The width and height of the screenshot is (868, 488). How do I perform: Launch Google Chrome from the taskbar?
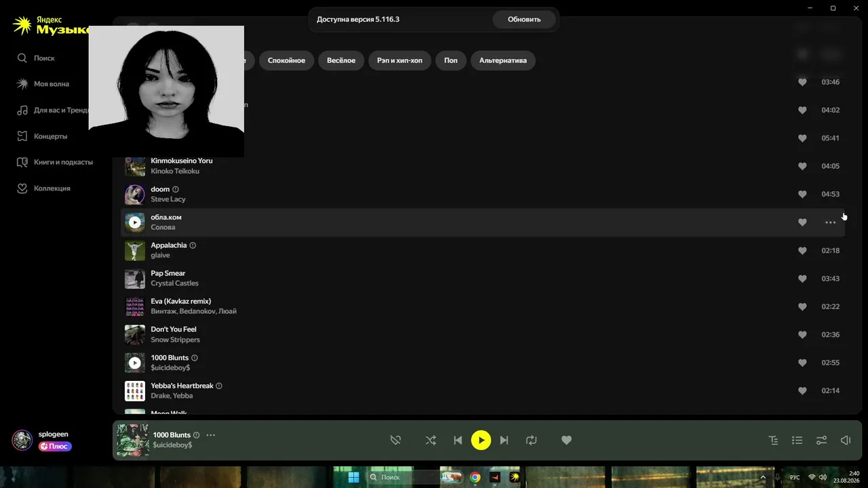coord(475,477)
